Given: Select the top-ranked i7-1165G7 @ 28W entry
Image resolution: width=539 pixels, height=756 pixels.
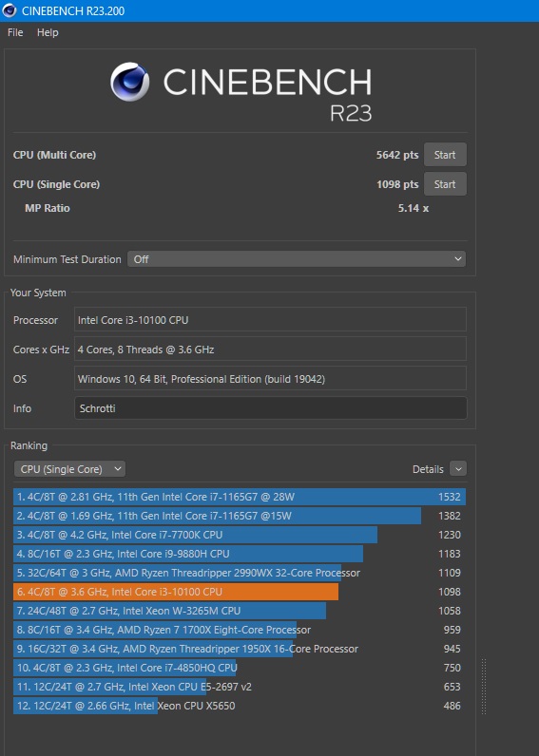Looking at the screenshot, I should [x=240, y=497].
